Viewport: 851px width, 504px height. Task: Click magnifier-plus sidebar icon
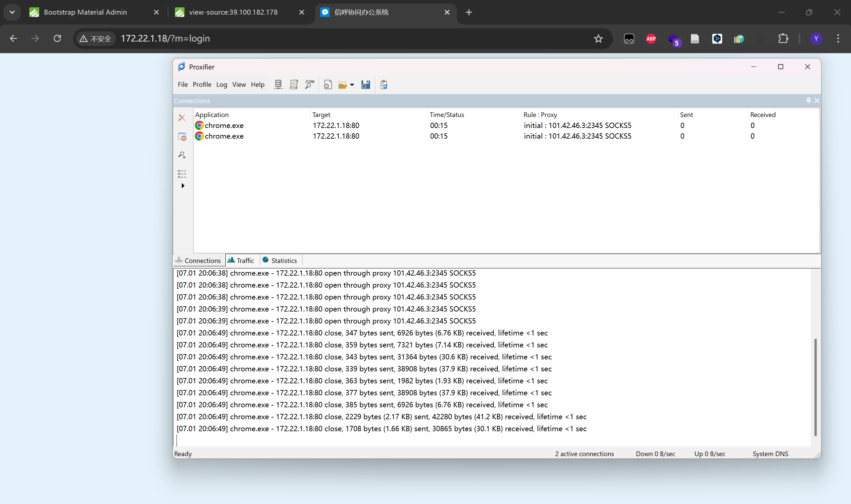tap(182, 155)
